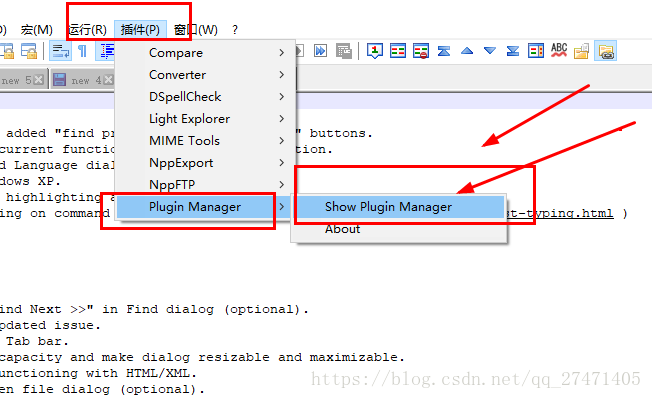Click the line "in Find dialog (optional)."
Image resolution: width=652 pixels, height=399 pixels.
point(154,309)
